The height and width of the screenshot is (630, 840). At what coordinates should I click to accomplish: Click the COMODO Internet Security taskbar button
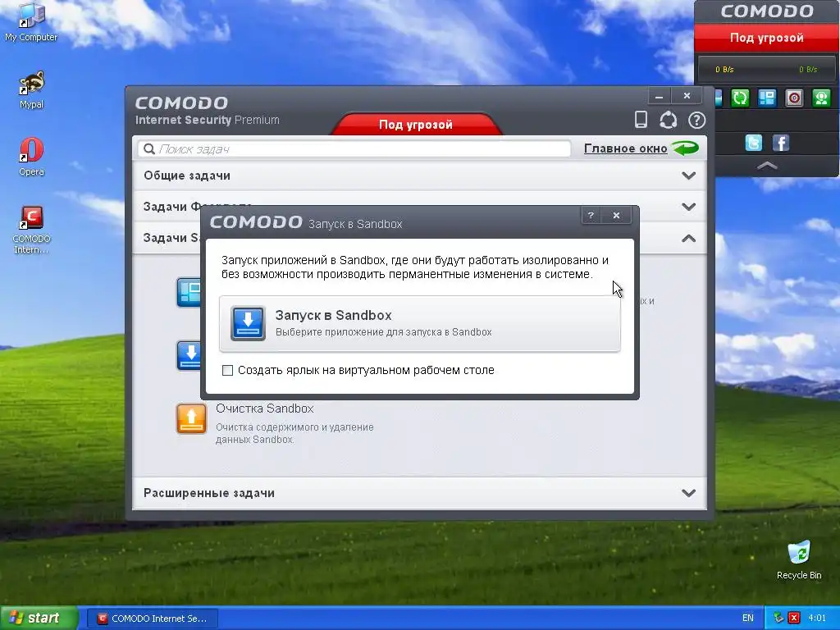[x=152, y=619]
